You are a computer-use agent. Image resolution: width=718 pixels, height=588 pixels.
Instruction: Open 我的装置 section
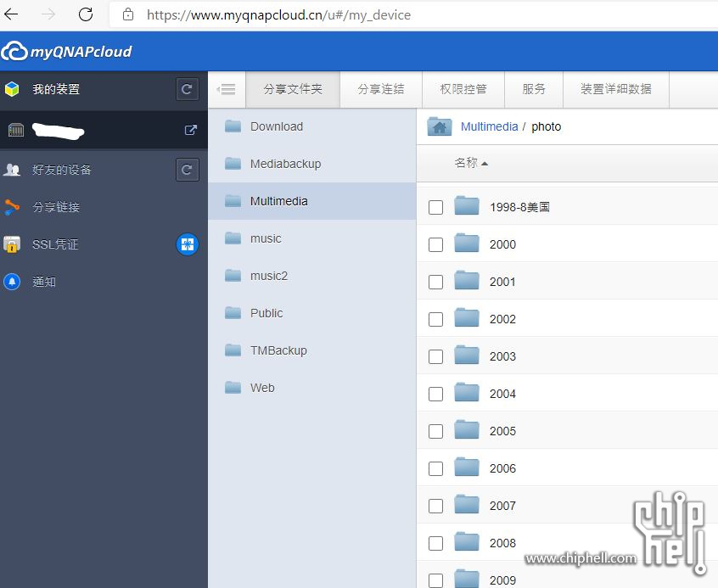point(56,89)
